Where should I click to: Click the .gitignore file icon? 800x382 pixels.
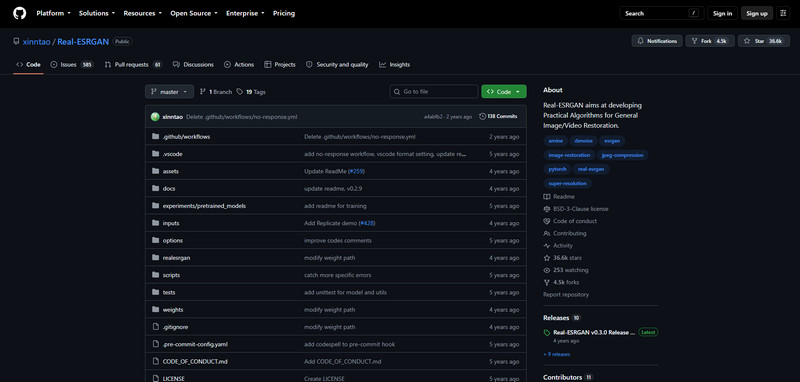pyautogui.click(x=156, y=327)
